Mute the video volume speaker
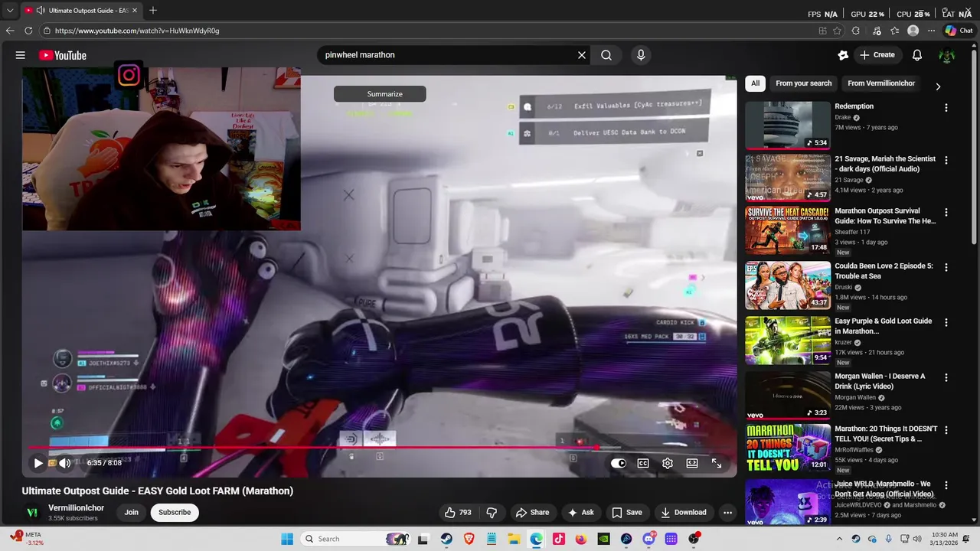 pyautogui.click(x=65, y=463)
